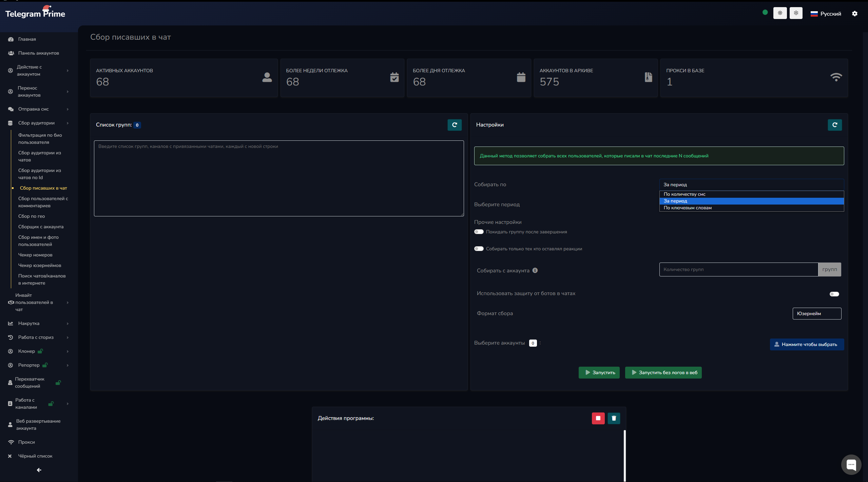The image size is (868, 482).
Task: Collapse the sidebar with the back arrow
Action: 39,470
